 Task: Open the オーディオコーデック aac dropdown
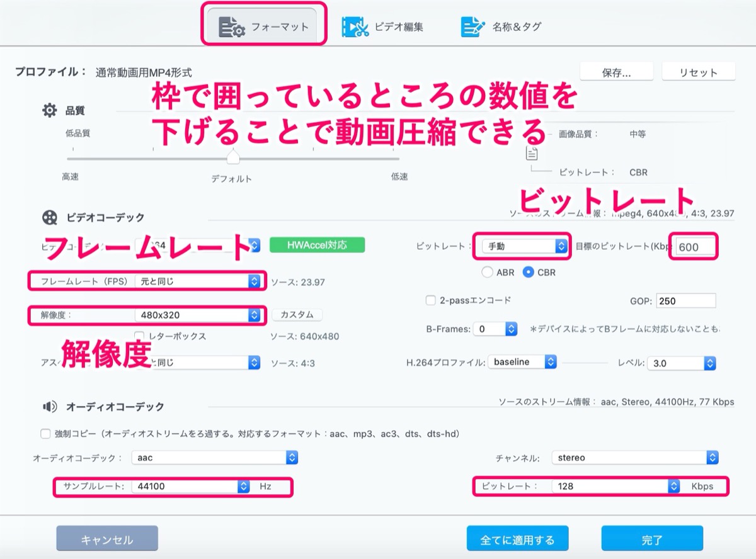coord(215,458)
